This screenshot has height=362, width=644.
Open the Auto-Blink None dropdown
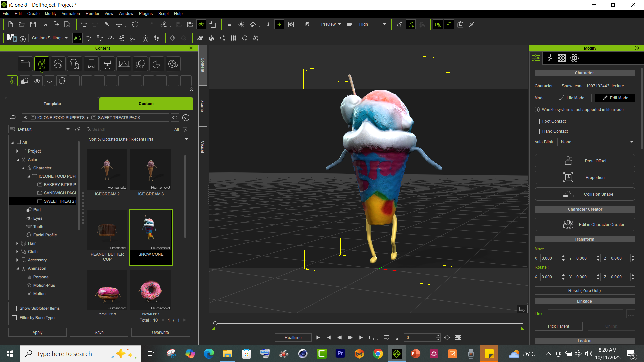(596, 142)
